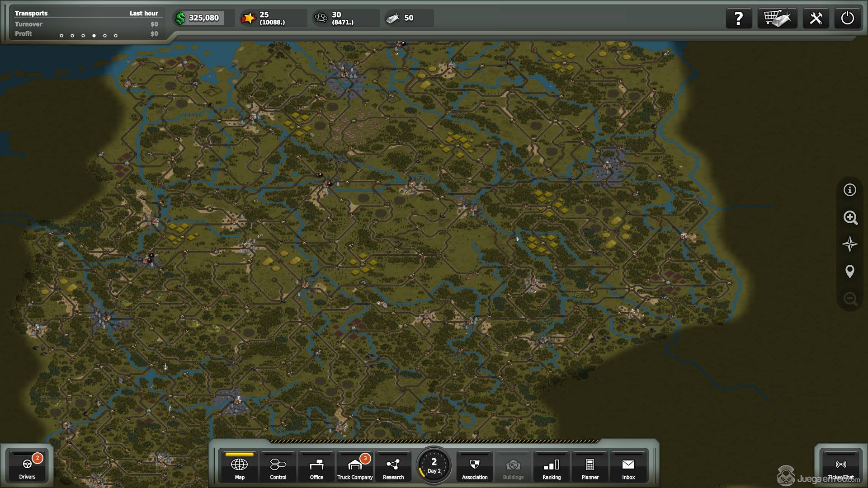Open the shop cart icon
This screenshot has width=868, height=488.
[x=777, y=19]
